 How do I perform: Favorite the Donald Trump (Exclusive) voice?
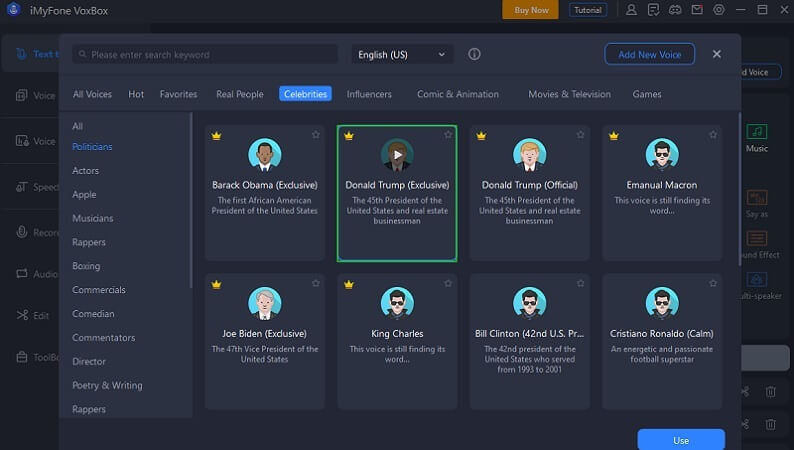[448, 135]
